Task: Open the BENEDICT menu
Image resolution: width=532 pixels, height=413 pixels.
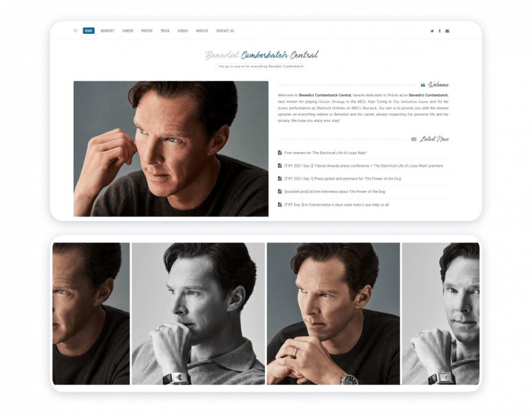Action: coord(107,30)
